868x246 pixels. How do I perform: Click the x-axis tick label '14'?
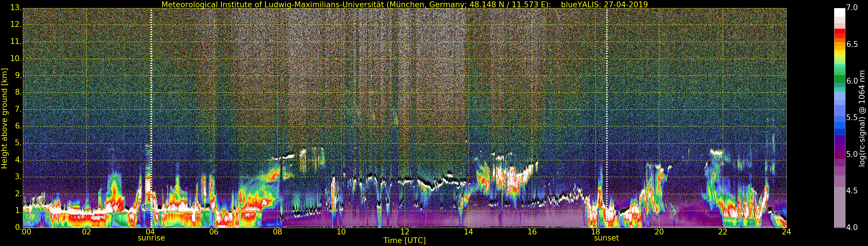468,232
